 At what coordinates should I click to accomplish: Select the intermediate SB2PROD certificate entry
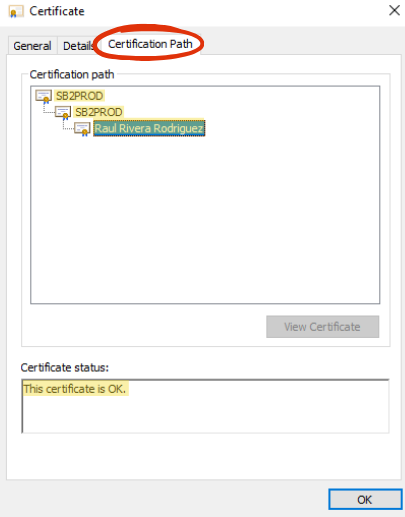click(x=99, y=112)
